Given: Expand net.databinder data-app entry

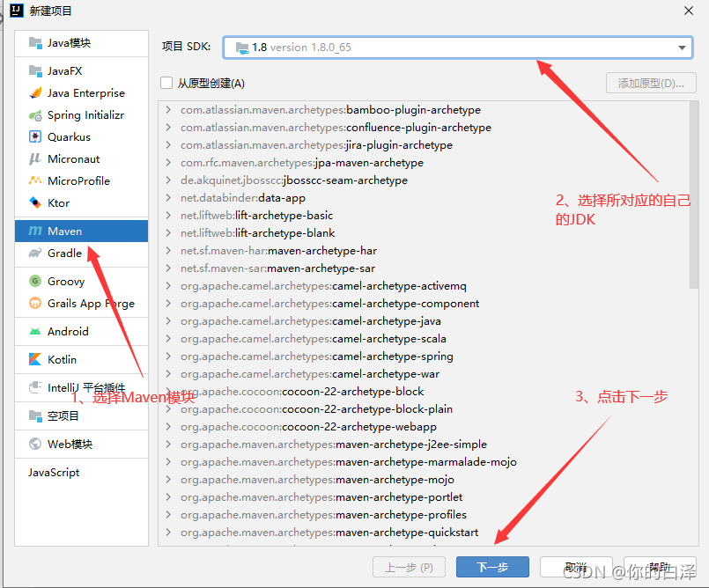Looking at the screenshot, I should (x=168, y=197).
